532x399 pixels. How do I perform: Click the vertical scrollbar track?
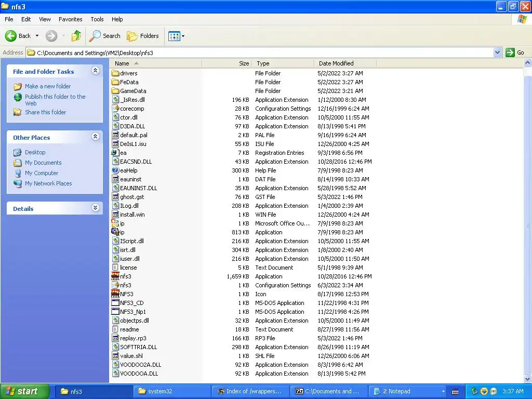pyautogui.click(x=528, y=220)
